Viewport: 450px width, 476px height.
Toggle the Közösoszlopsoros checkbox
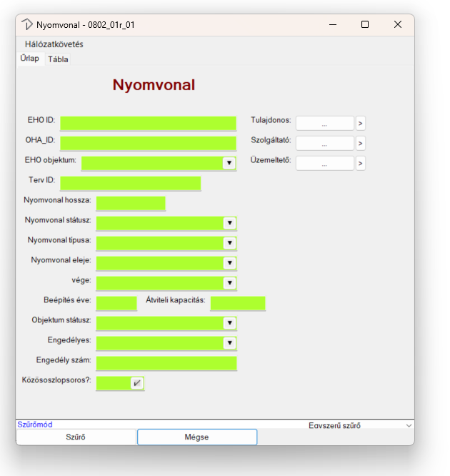tap(137, 383)
